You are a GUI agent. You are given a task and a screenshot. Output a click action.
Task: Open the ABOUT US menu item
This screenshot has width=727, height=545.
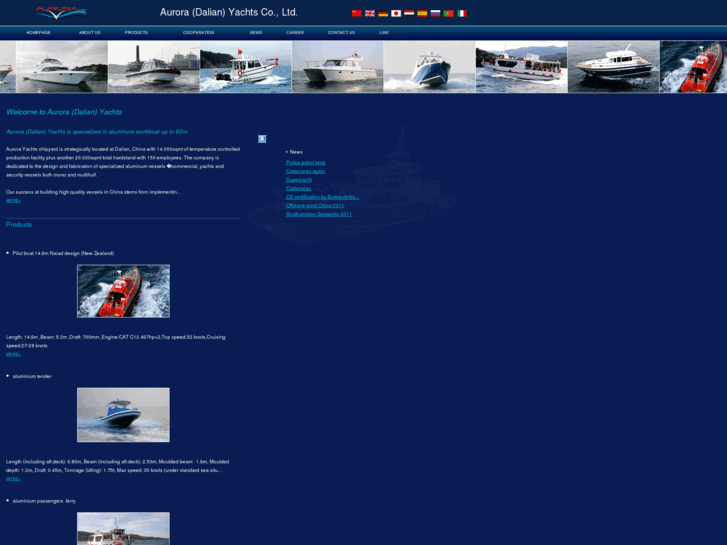[89, 32]
